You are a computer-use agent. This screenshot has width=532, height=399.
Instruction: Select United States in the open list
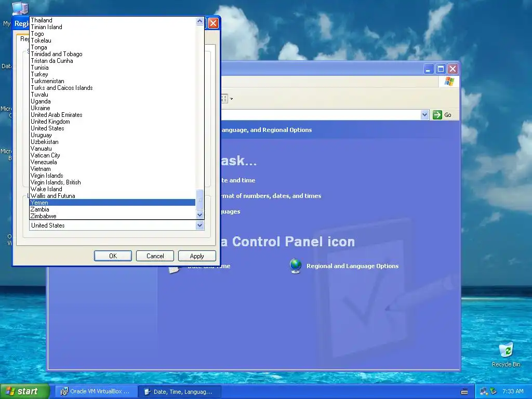coord(113,129)
